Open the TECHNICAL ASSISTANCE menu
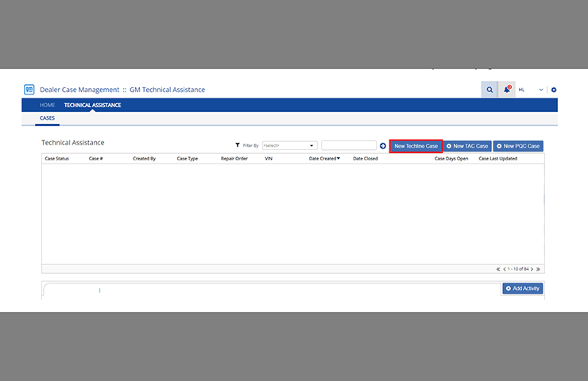The image size is (588, 381). click(92, 105)
